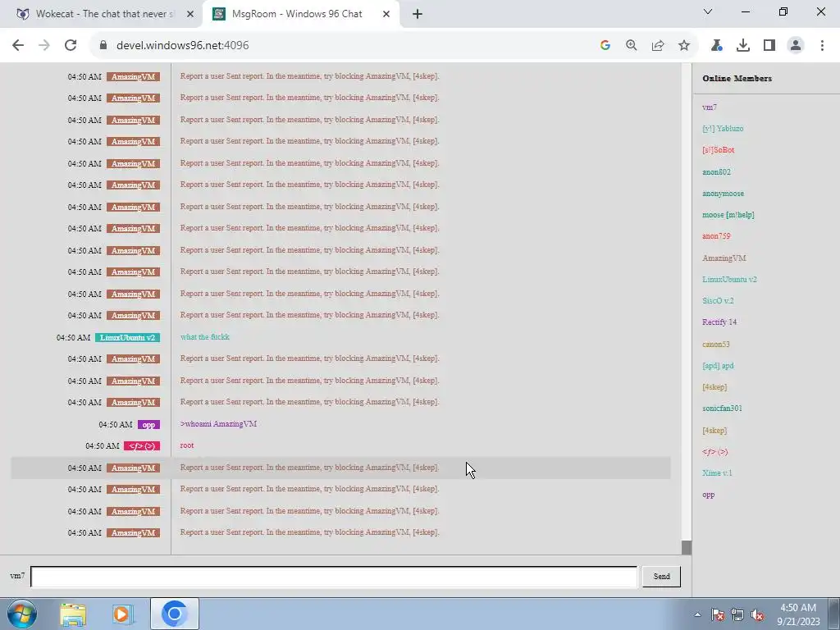Close the MsgRoom tab
The image size is (840, 630).
tap(386, 14)
